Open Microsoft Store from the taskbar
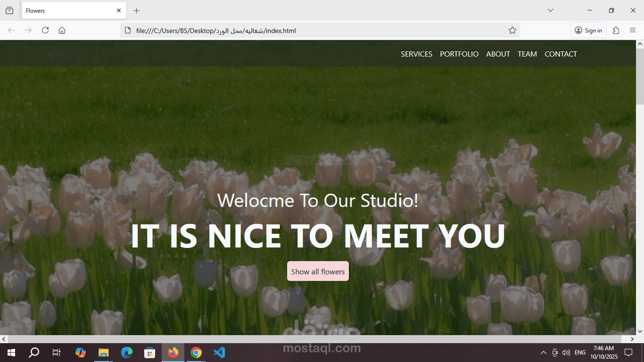The height and width of the screenshot is (362, 644). tap(149, 353)
